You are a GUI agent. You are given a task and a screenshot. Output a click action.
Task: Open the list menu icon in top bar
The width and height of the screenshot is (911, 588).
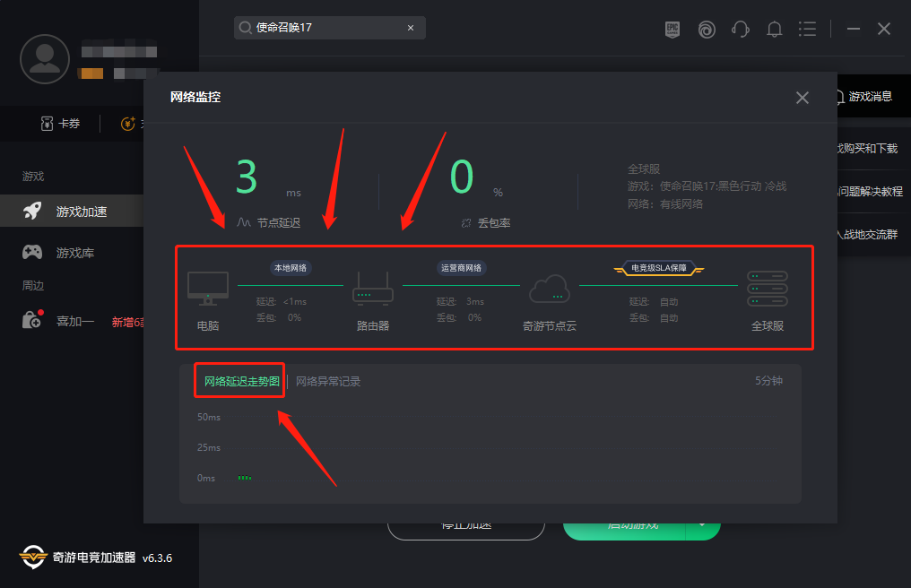(807, 29)
